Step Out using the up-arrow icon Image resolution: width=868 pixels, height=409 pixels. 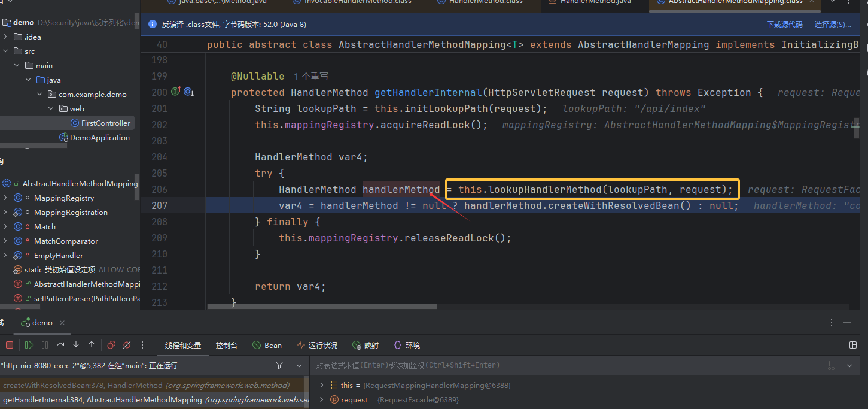[x=92, y=345]
